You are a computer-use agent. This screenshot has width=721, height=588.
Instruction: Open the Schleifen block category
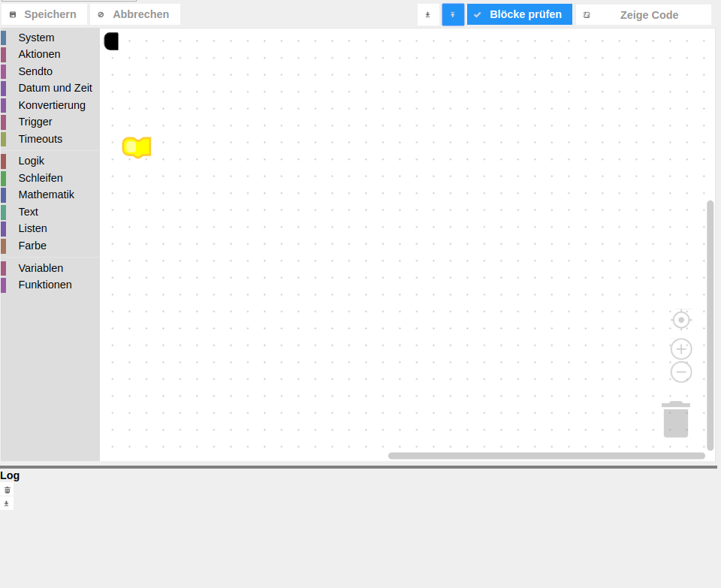click(x=50, y=178)
